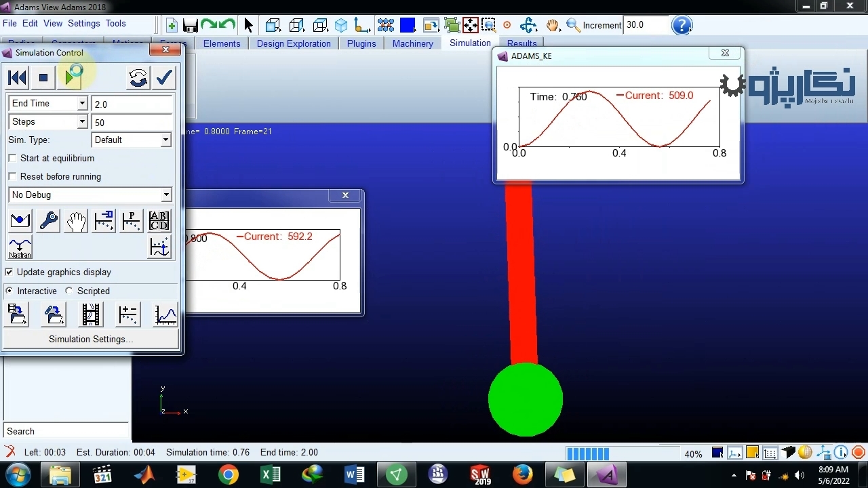Switch to the Design Exploration tab
Image resolution: width=868 pixels, height=488 pixels.
coord(294,43)
